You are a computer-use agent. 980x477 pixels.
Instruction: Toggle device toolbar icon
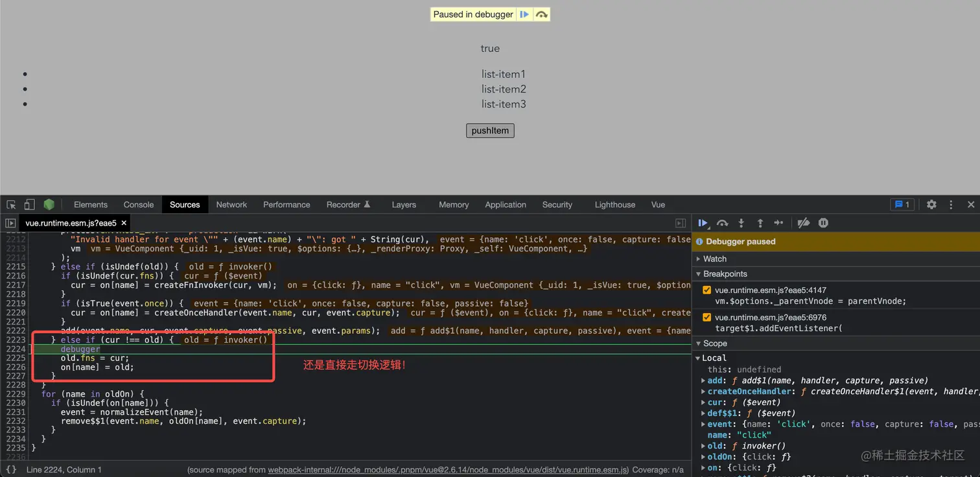[29, 205]
